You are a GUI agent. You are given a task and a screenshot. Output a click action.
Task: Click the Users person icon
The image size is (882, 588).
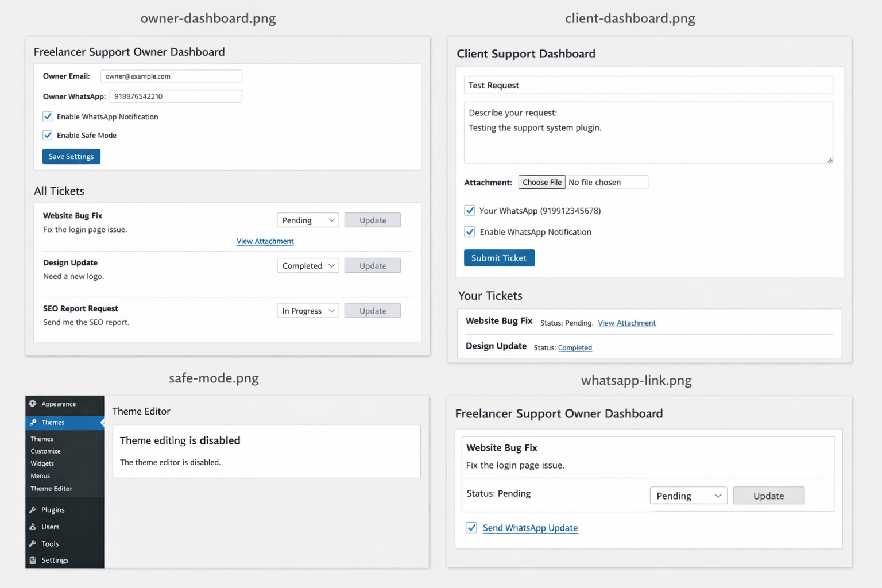34,527
